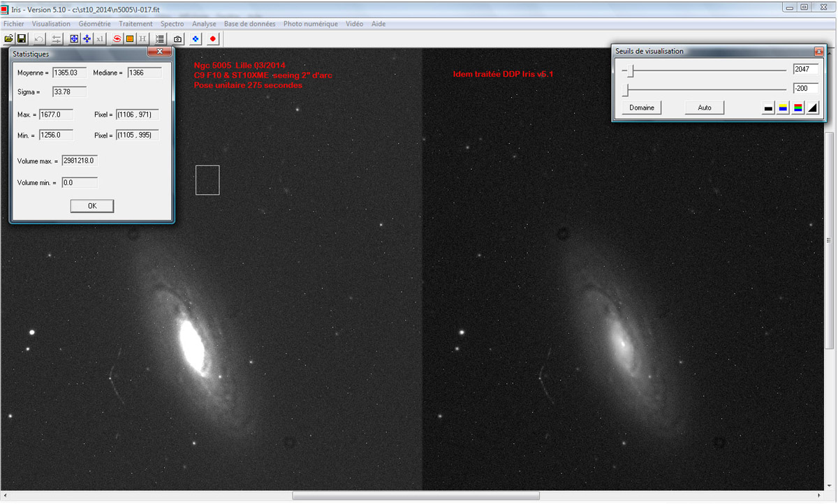Open the Fichier menu
The height and width of the screenshot is (504, 838).
[x=14, y=24]
